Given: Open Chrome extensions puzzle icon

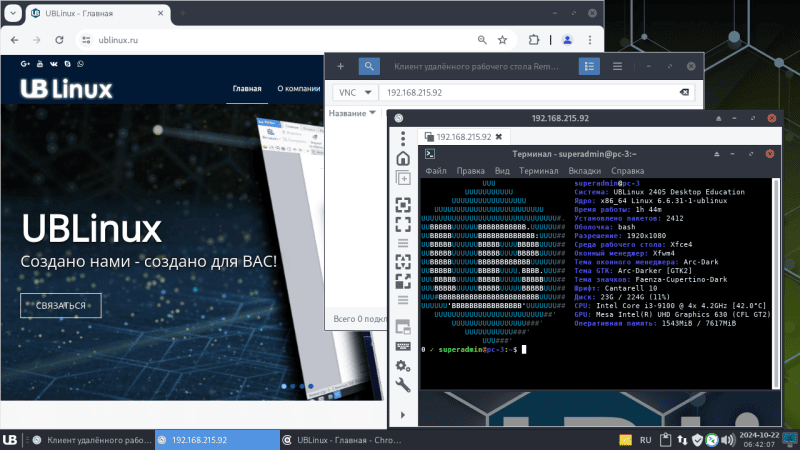Looking at the screenshot, I should point(534,40).
